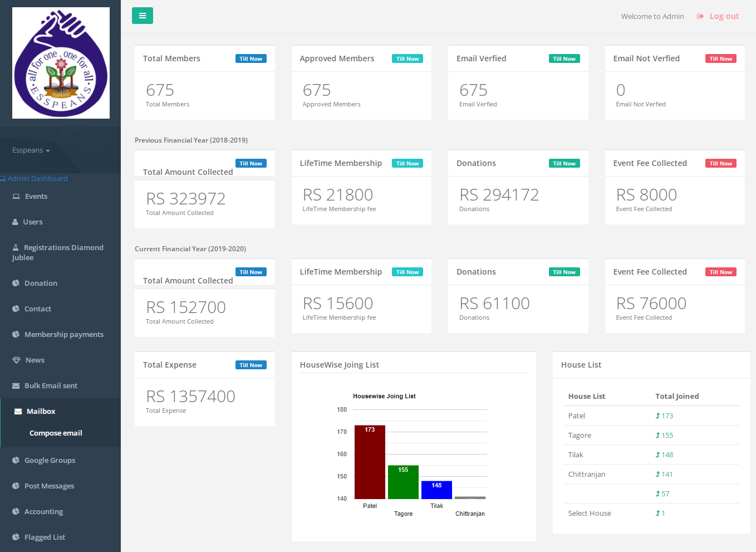Click the Esspeans logo image
756x552 pixels.
[61, 63]
